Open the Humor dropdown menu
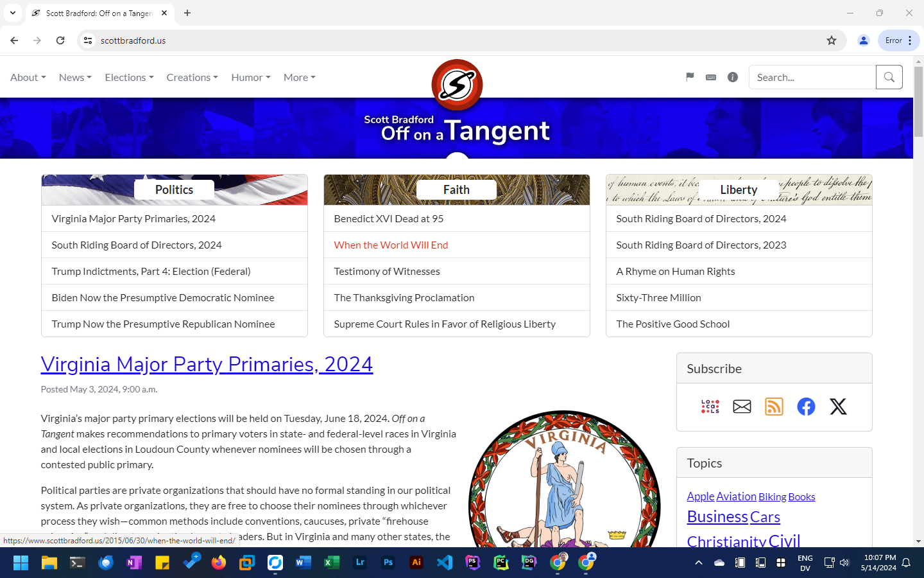The width and height of the screenshot is (924, 578). pyautogui.click(x=250, y=77)
